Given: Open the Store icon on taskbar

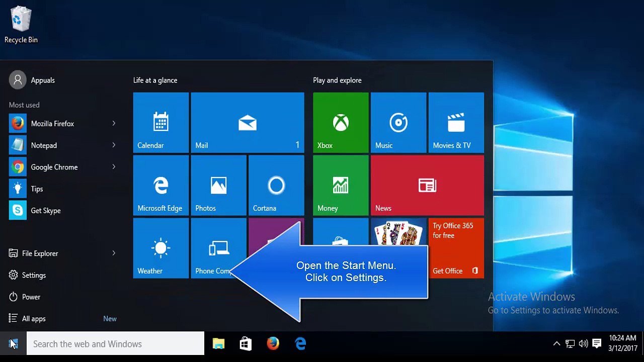Looking at the screenshot, I should (246, 344).
